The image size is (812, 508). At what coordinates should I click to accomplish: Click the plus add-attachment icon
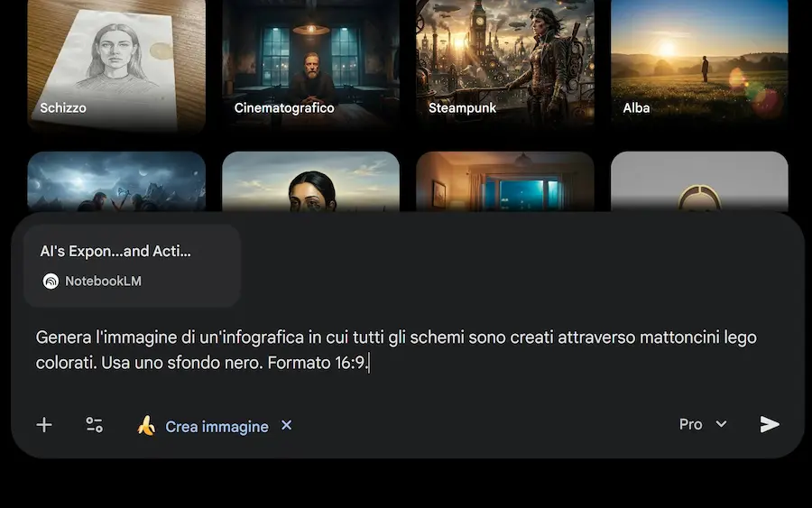44,425
